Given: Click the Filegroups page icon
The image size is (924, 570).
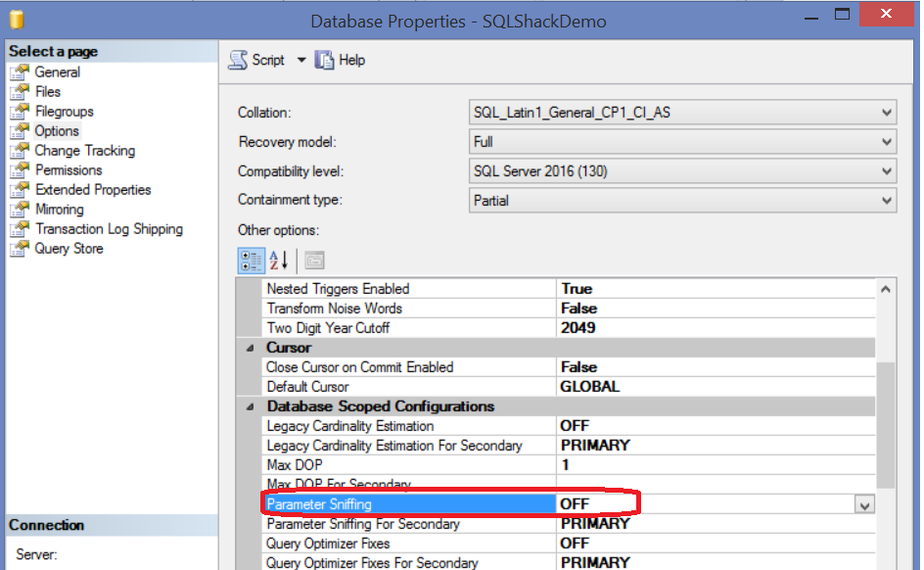Looking at the screenshot, I should [x=19, y=111].
